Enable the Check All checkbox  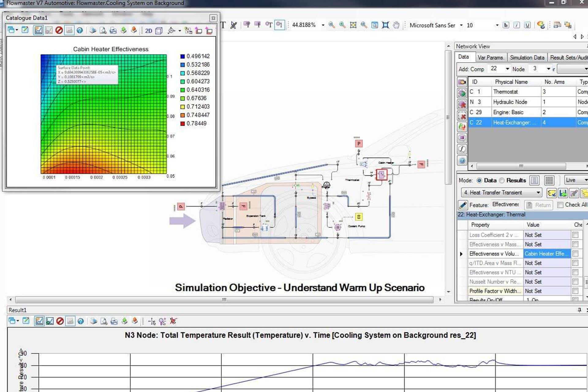click(x=560, y=205)
